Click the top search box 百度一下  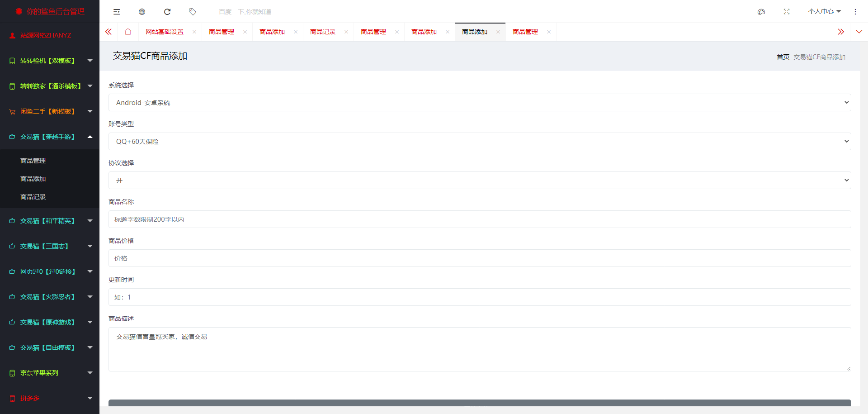(x=245, y=12)
